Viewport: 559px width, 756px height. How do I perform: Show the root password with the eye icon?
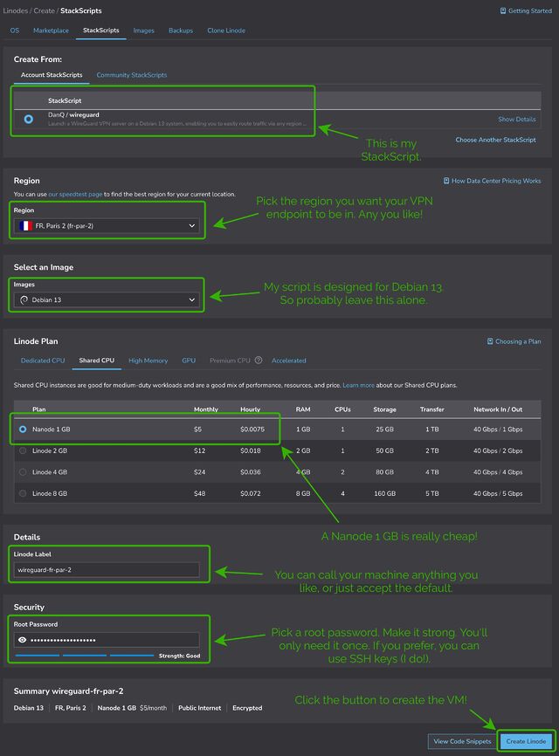coord(22,640)
